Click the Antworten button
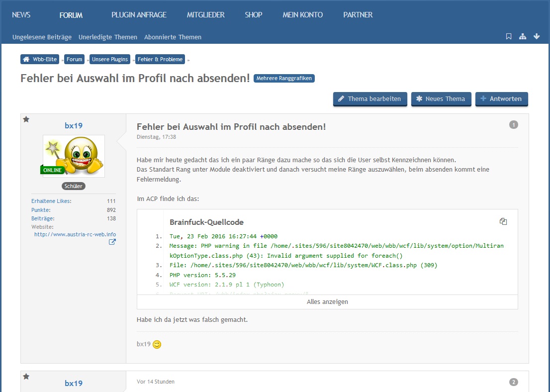550x392 pixels. click(501, 99)
